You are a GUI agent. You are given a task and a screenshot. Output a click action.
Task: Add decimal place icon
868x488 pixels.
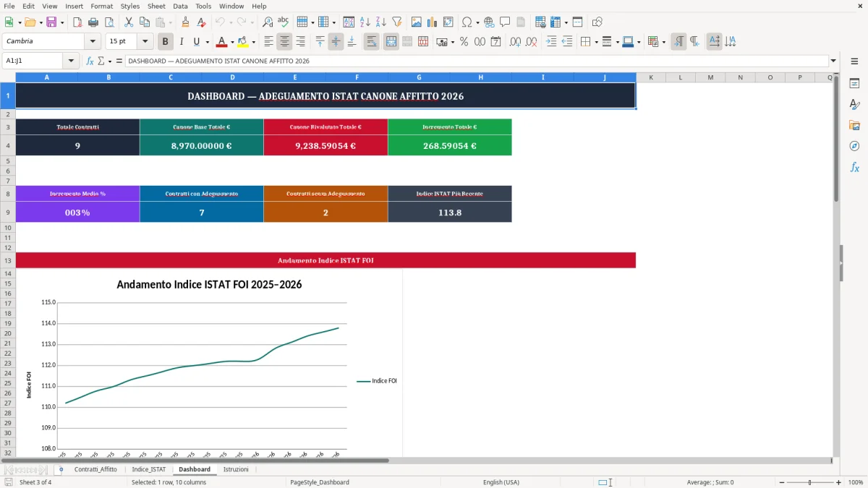515,42
